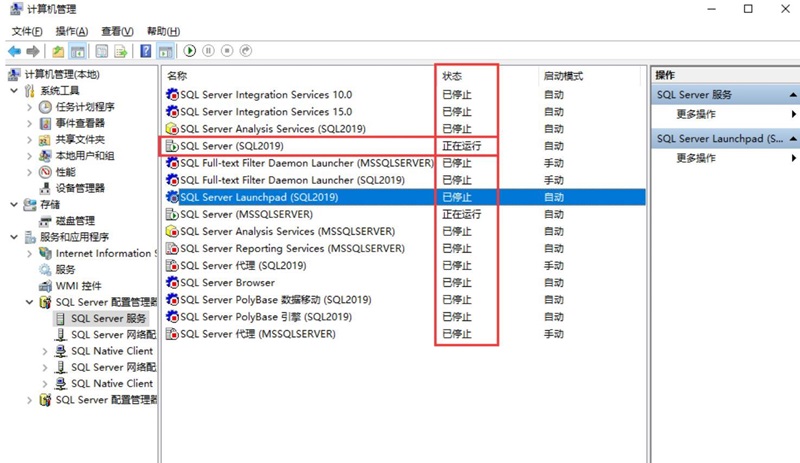
Task: Select SQL Server Launchpad (SQL2019) row
Action: 405,197
